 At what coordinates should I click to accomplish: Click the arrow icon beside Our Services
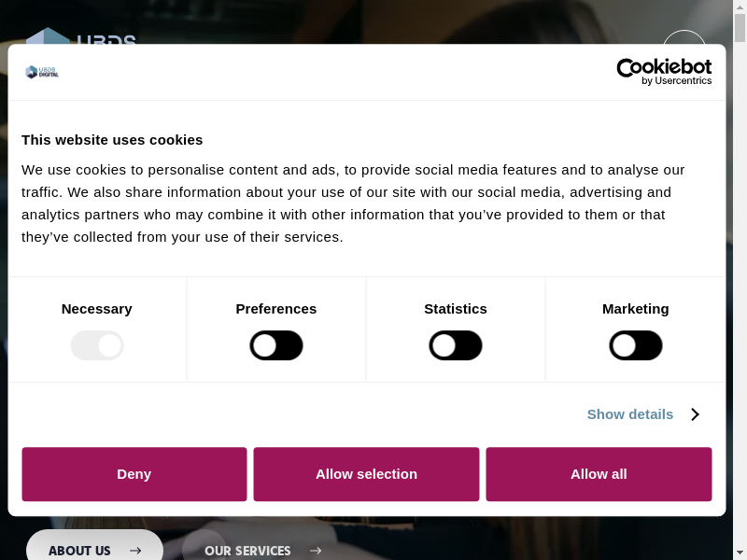[x=316, y=551]
